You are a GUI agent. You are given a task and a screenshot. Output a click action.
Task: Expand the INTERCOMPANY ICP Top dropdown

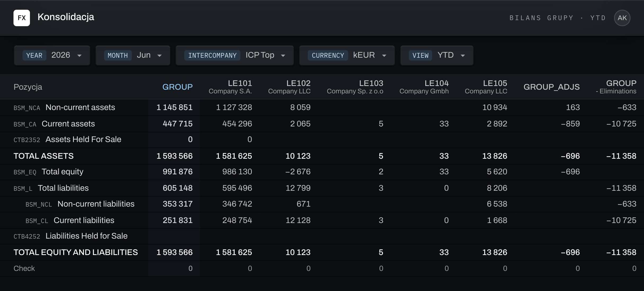235,55
